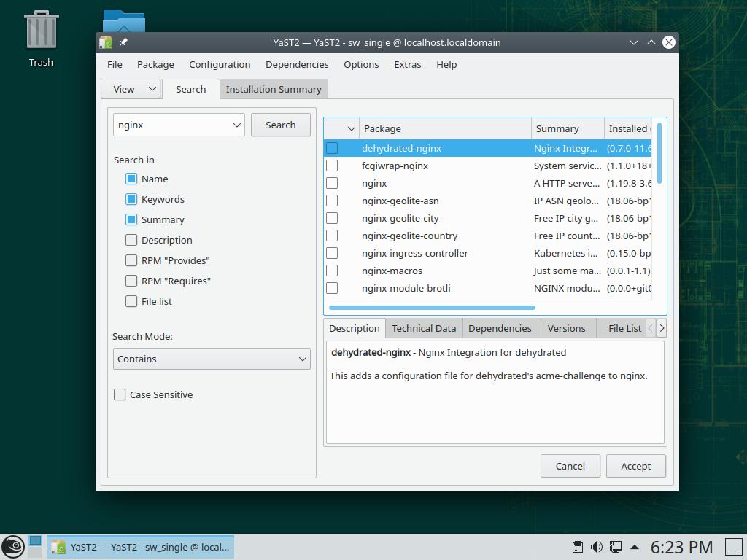The width and height of the screenshot is (747, 560).
Task: Open the View dropdown
Action: pos(131,89)
